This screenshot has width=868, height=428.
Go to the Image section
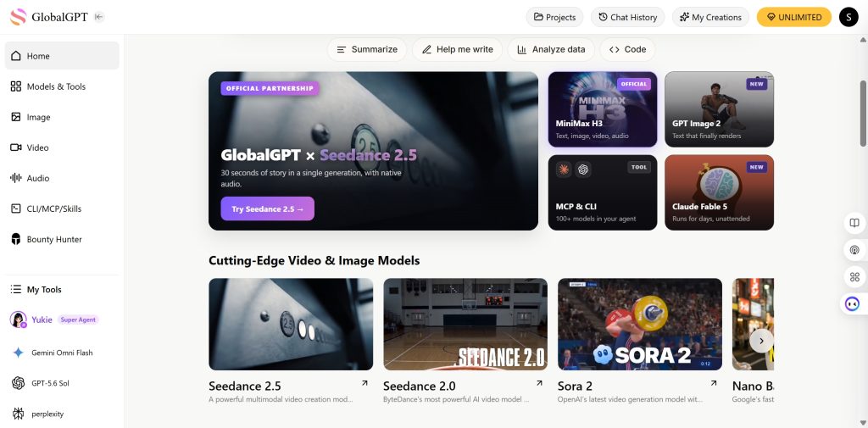[62, 117]
